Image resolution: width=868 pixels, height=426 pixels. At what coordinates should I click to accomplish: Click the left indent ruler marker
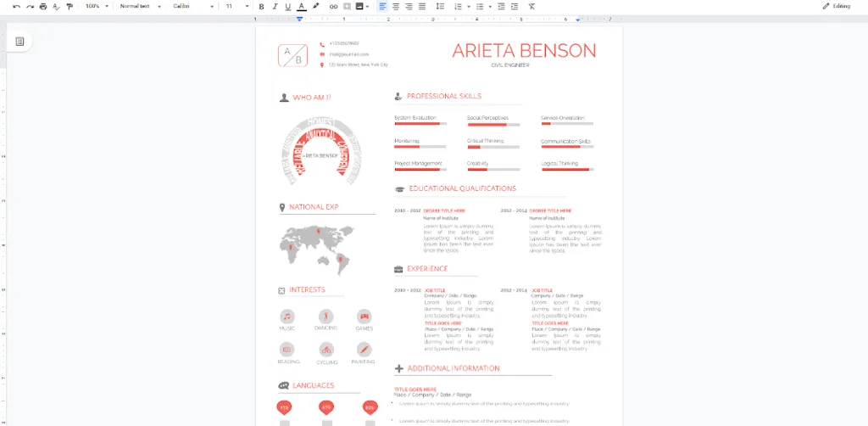[299, 20]
